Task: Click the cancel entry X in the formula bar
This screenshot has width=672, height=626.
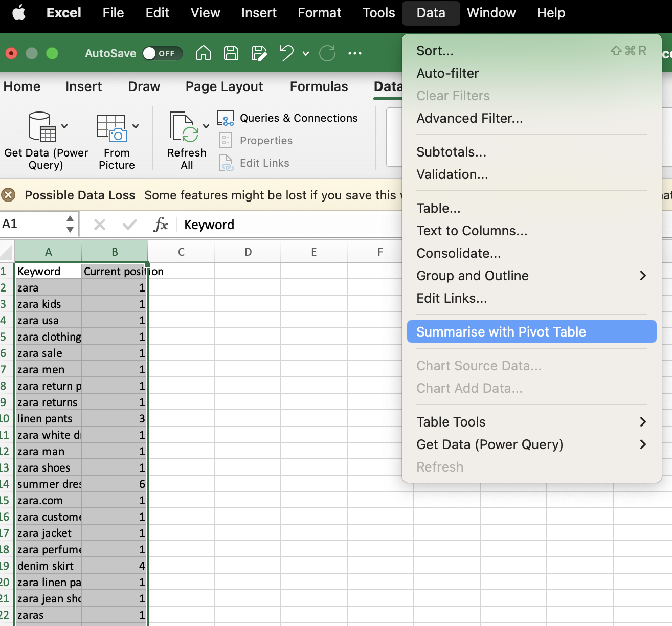Action: tap(100, 225)
